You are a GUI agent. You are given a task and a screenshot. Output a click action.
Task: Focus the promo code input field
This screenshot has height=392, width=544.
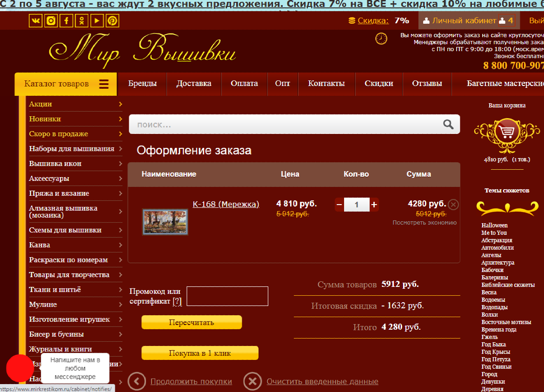[x=227, y=296]
